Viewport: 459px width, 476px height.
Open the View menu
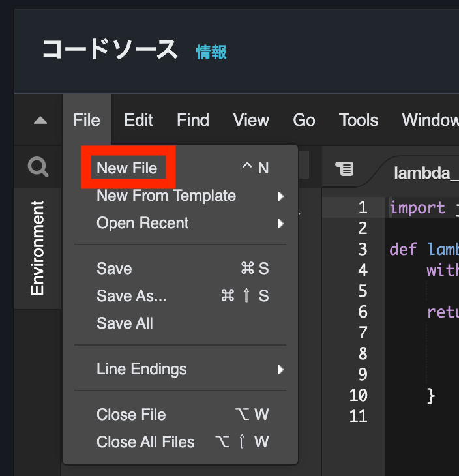pyautogui.click(x=251, y=121)
